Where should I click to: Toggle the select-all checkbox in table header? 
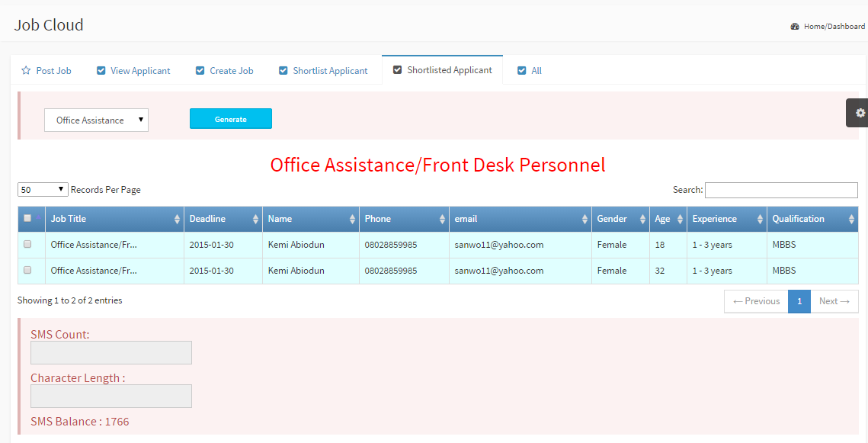[27, 219]
